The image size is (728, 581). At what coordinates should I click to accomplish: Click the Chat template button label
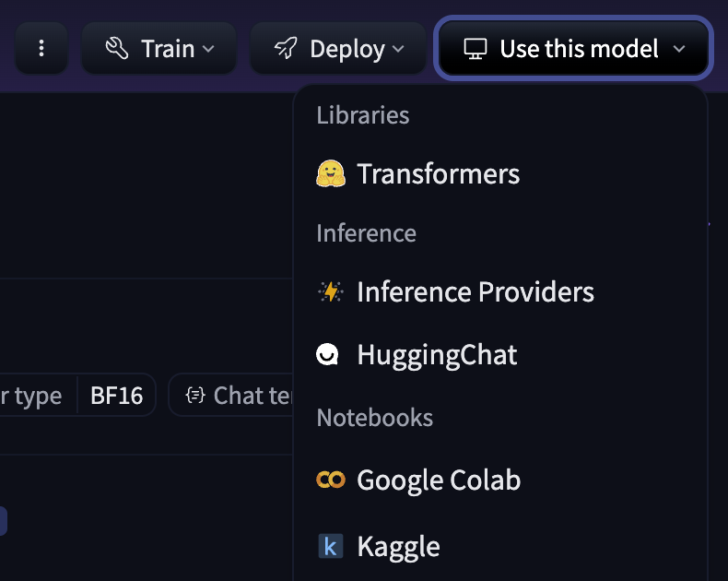252,396
